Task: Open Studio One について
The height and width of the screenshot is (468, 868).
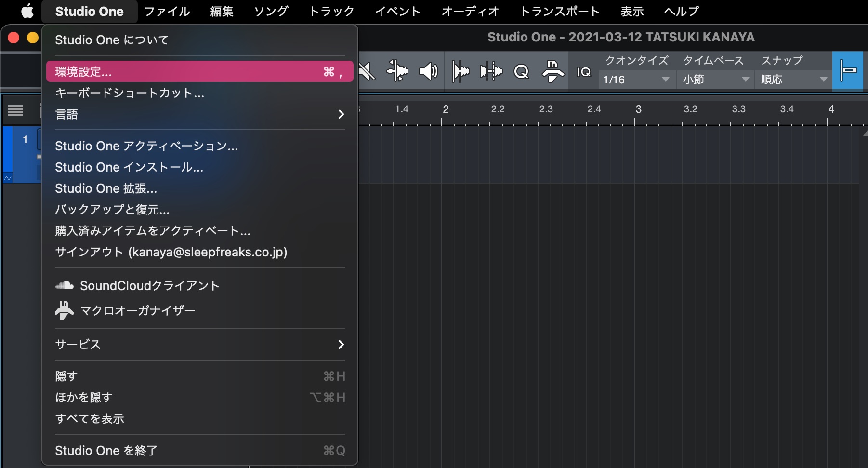Action: (200, 40)
